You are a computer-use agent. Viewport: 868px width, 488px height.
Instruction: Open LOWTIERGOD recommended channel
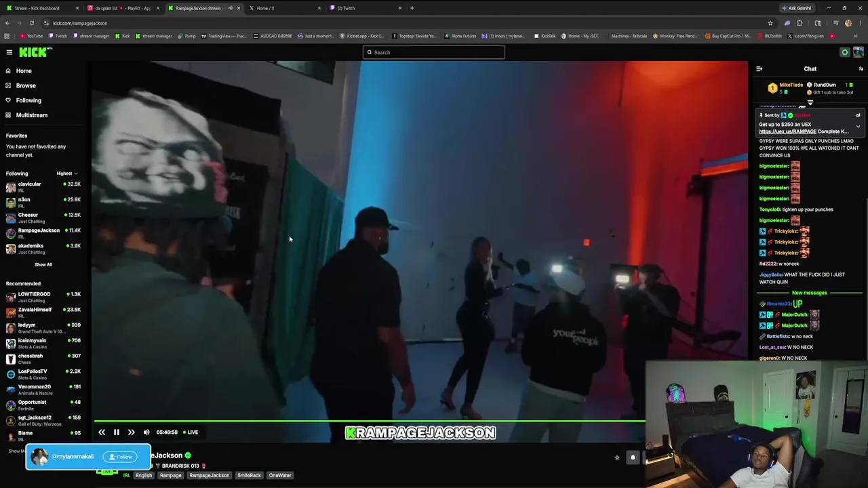point(43,297)
